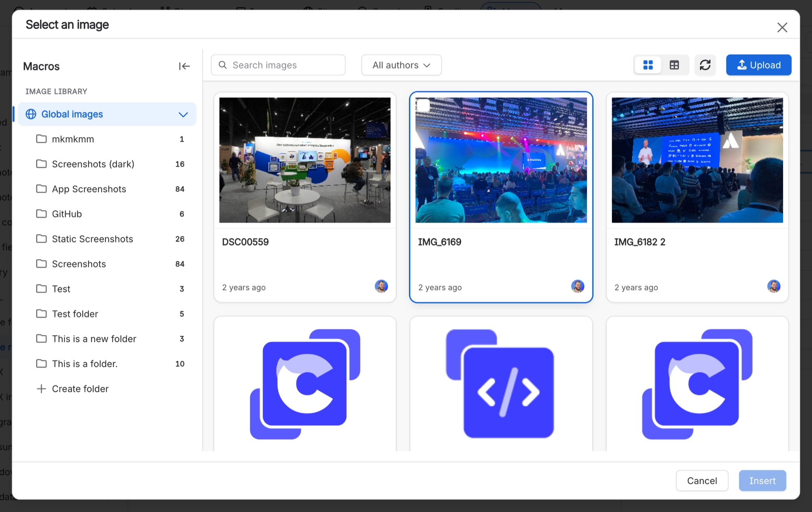Screen dimensions: 812x512
Task: Switch to large grid view
Action: (648, 65)
